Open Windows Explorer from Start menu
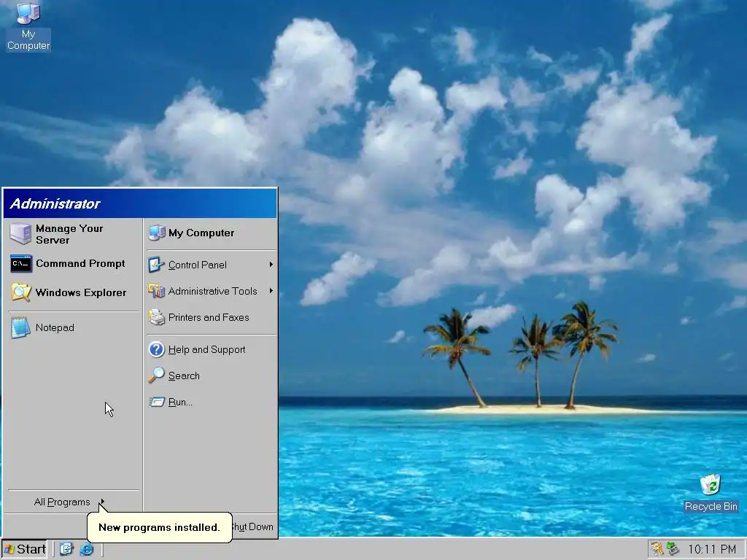The height and width of the screenshot is (560, 747). [74, 292]
